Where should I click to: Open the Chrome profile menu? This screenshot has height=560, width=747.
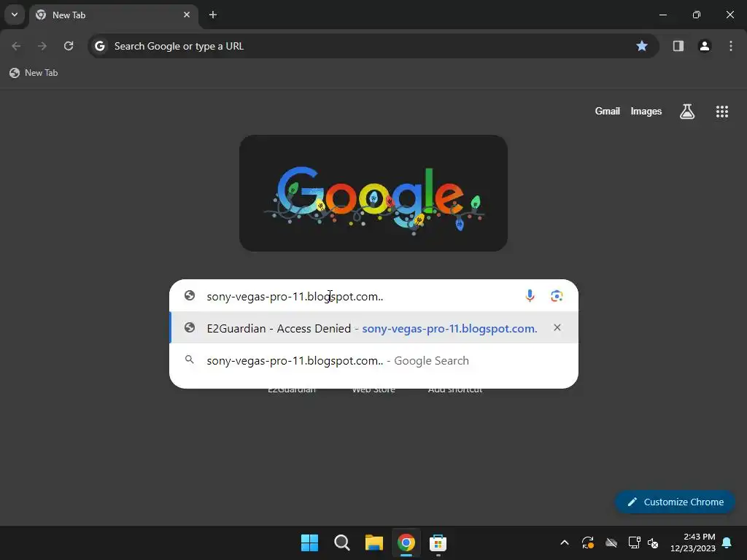pos(704,46)
